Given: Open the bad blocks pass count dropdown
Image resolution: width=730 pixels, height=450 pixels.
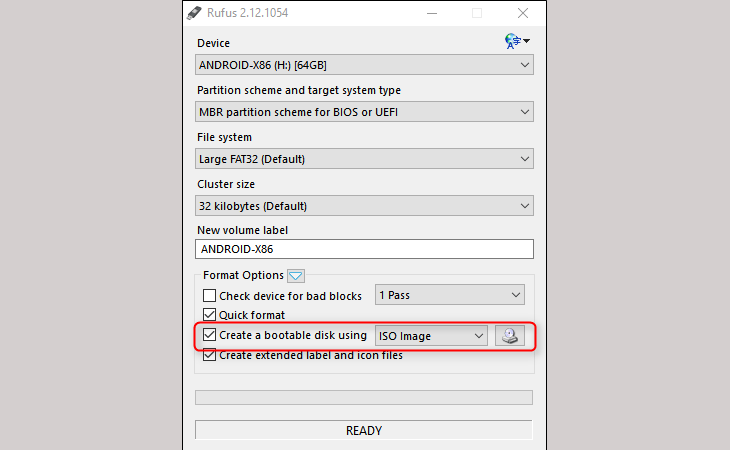Looking at the screenshot, I should 449,295.
